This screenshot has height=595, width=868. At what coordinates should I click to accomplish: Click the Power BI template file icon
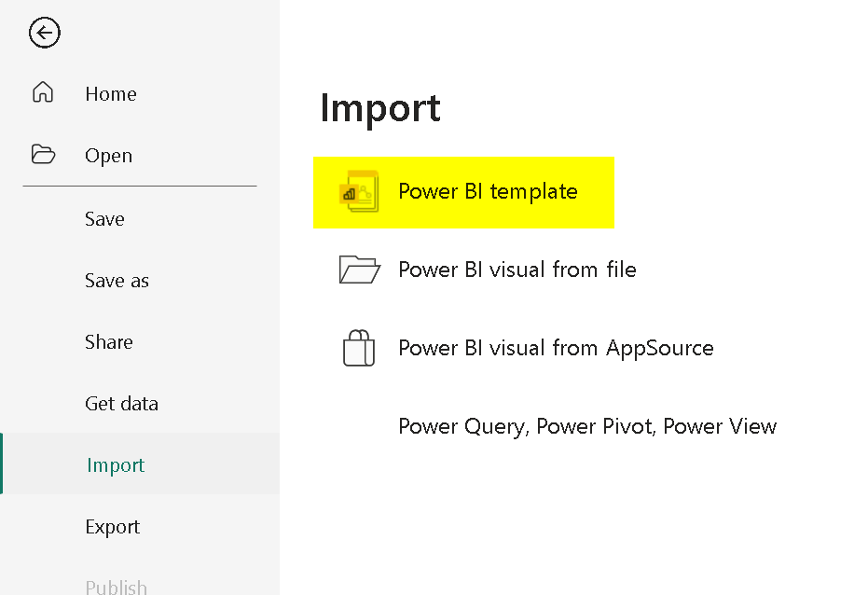pos(359,192)
